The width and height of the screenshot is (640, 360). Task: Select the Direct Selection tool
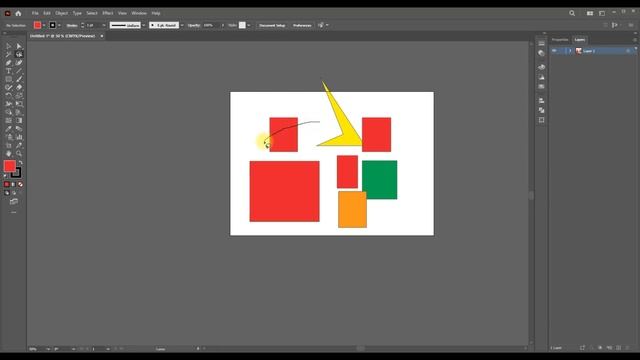pyautogui.click(x=19, y=46)
